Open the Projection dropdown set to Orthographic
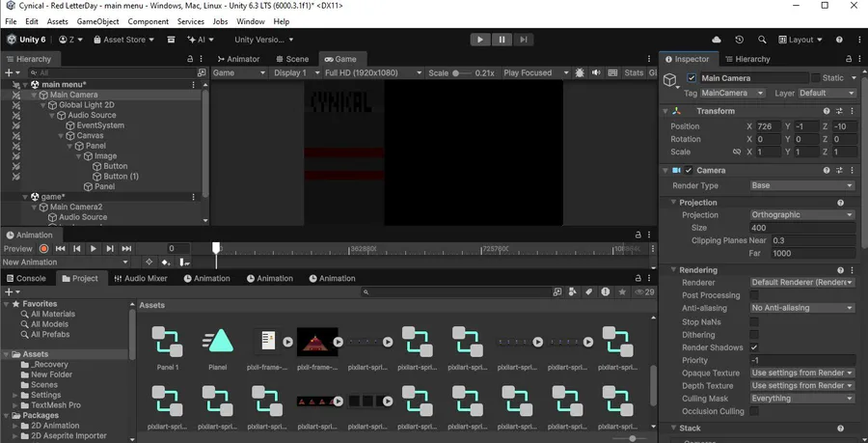The height and width of the screenshot is (443, 868). [802, 215]
